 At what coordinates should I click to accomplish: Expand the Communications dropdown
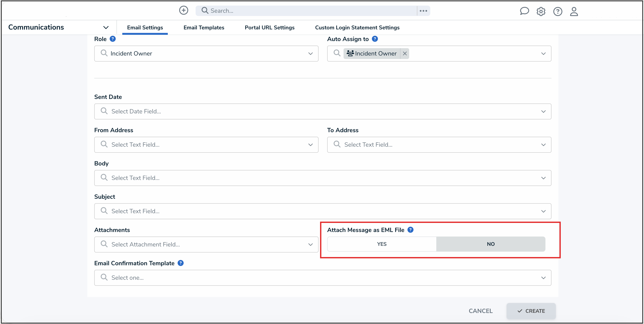106,27
